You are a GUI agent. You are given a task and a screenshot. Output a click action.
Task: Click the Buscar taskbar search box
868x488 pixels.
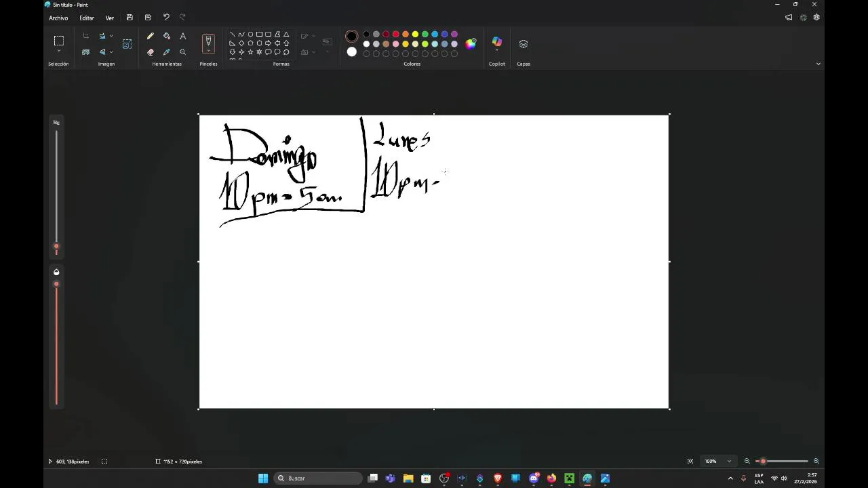click(318, 479)
